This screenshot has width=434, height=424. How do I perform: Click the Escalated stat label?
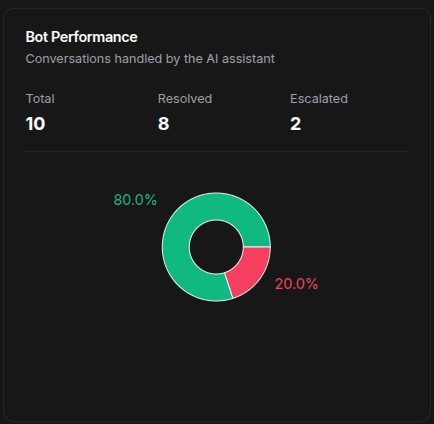pos(319,99)
